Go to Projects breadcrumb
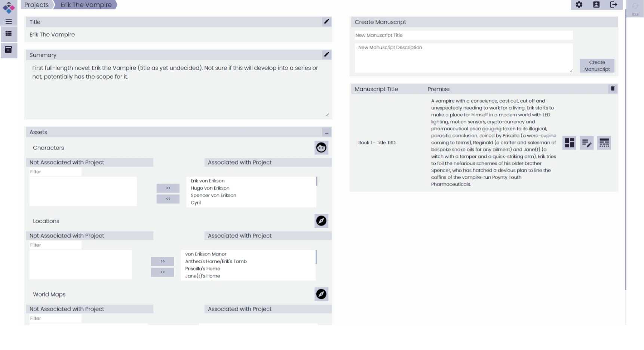This screenshot has height=350, width=644. point(37,5)
